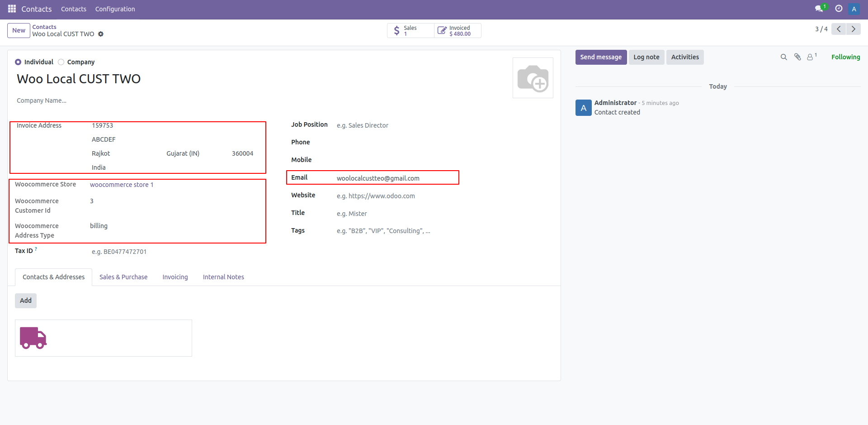Screen dimensions: 868x425
Task: Show followers via person icon
Action: (811, 57)
